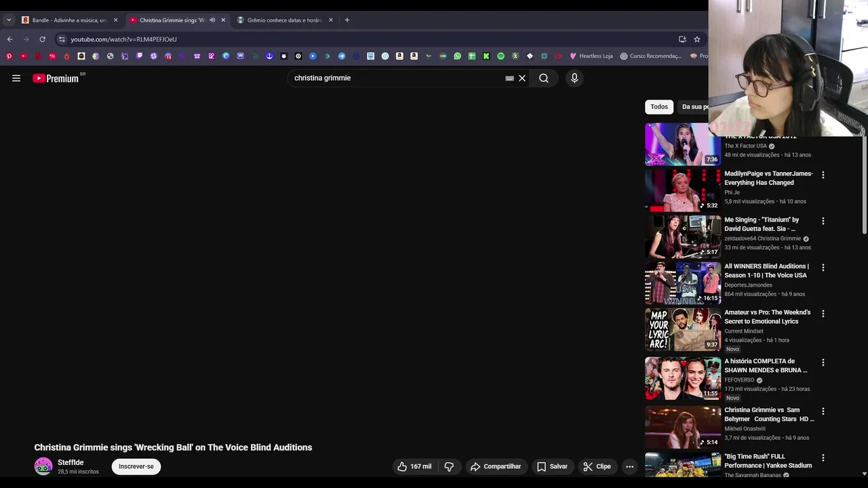Open options menu for Counting Stars video

[x=823, y=411]
